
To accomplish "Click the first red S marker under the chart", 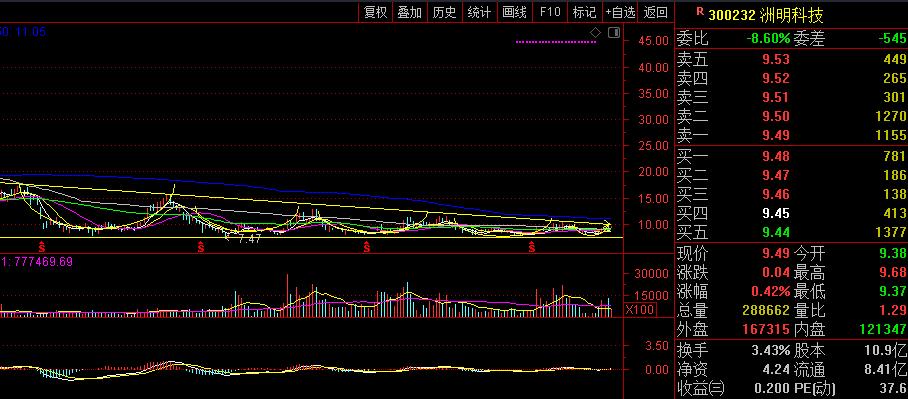I will [x=42, y=247].
